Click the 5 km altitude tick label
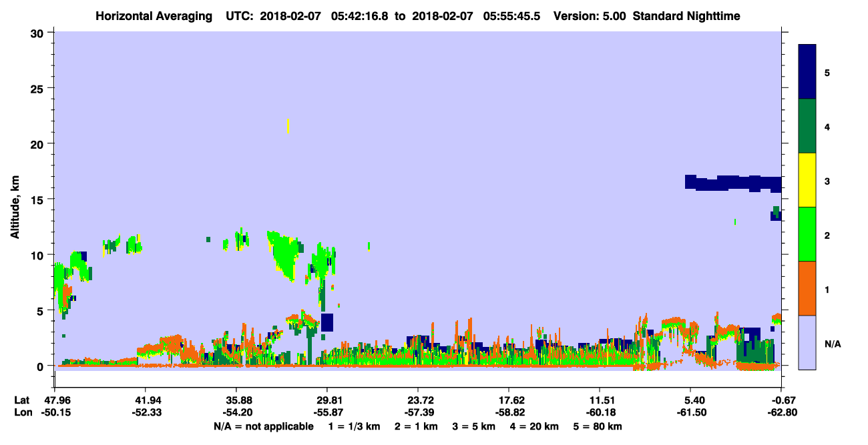The width and height of the screenshot is (868, 445). pos(42,310)
